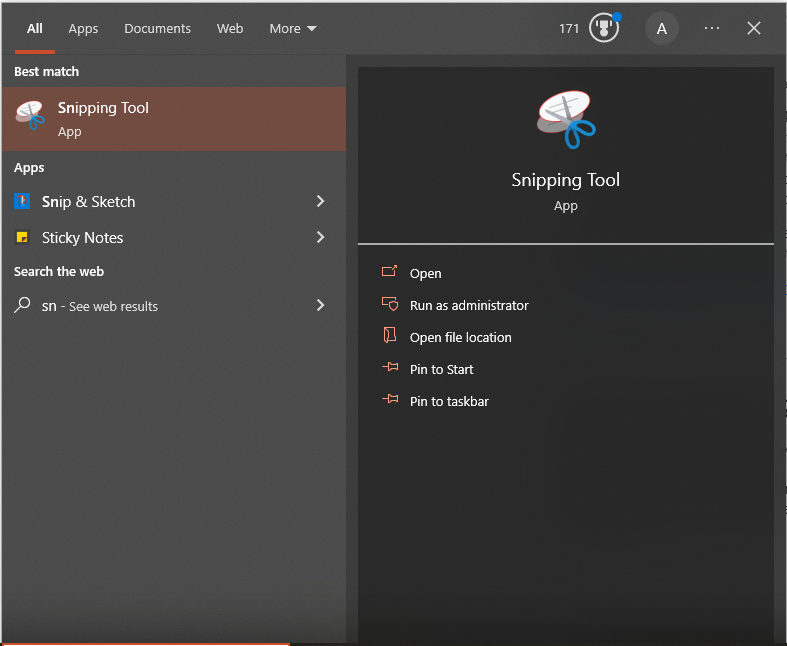Expand the More filter dropdown

click(x=293, y=29)
